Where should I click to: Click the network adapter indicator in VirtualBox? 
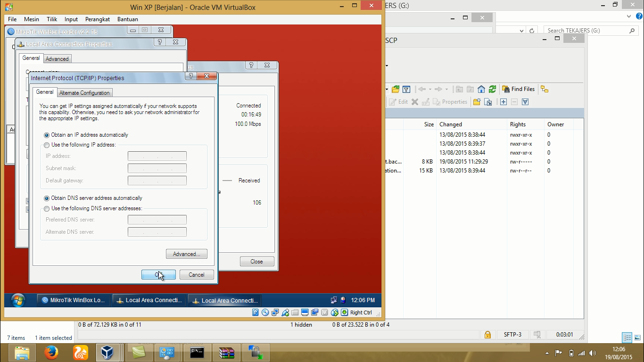pyautogui.click(x=275, y=313)
